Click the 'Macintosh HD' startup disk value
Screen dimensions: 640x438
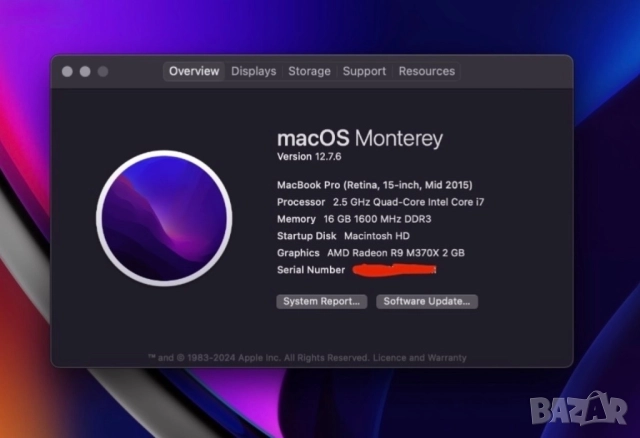[377, 236]
